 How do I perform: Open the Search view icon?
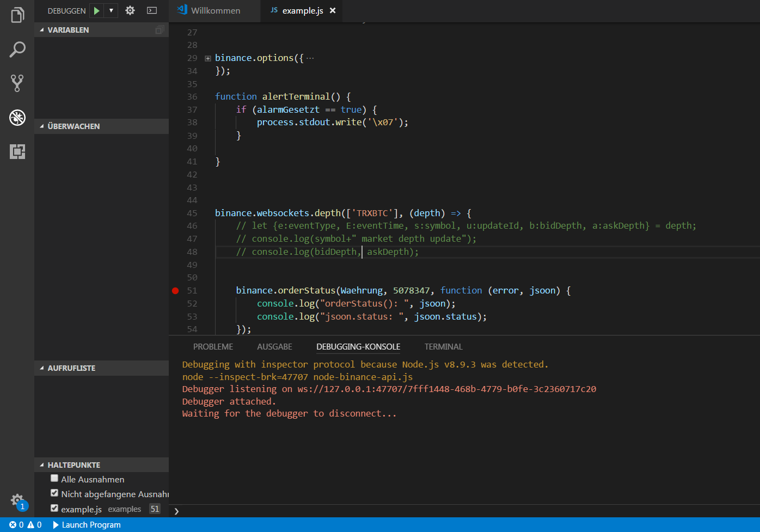coord(17,50)
